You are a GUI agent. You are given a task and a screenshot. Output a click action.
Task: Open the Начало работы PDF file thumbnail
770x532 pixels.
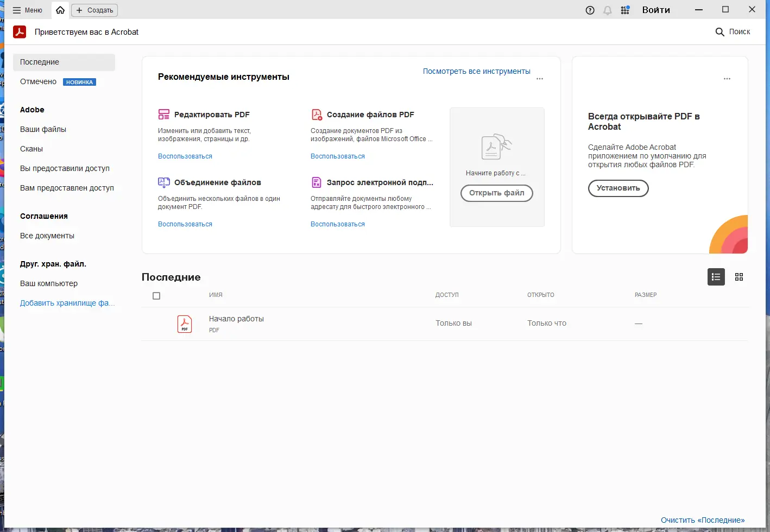click(185, 324)
